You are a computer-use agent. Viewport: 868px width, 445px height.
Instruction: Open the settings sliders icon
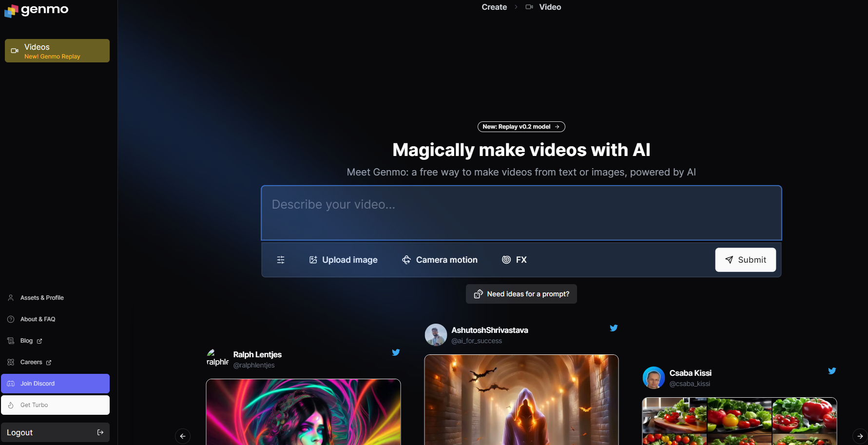click(x=281, y=260)
